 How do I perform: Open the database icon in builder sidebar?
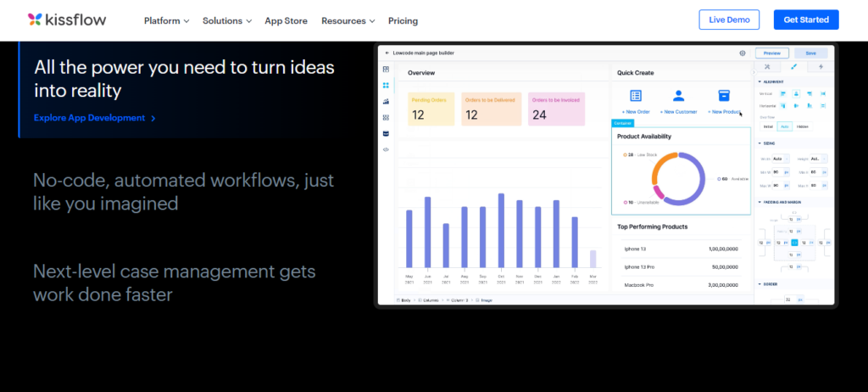(x=386, y=133)
